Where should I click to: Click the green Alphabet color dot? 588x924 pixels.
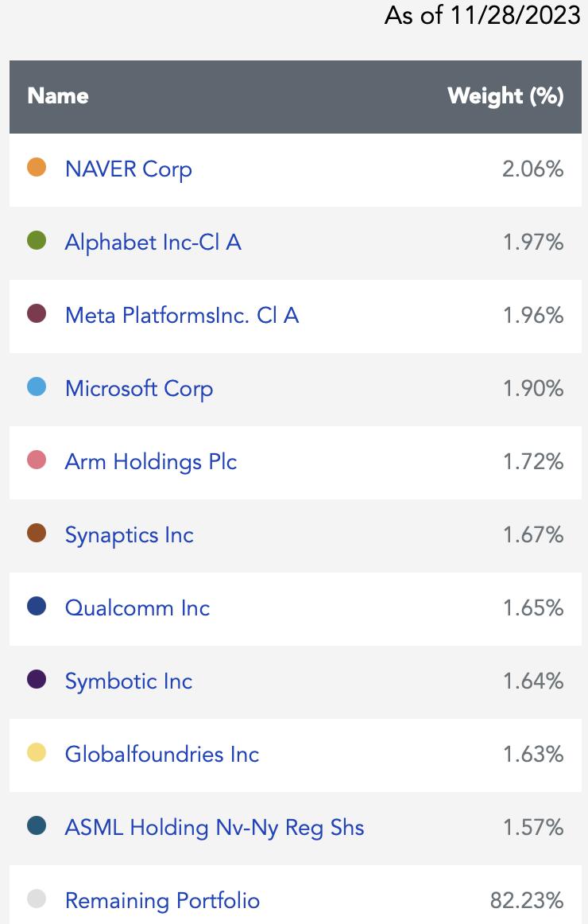coord(37,240)
